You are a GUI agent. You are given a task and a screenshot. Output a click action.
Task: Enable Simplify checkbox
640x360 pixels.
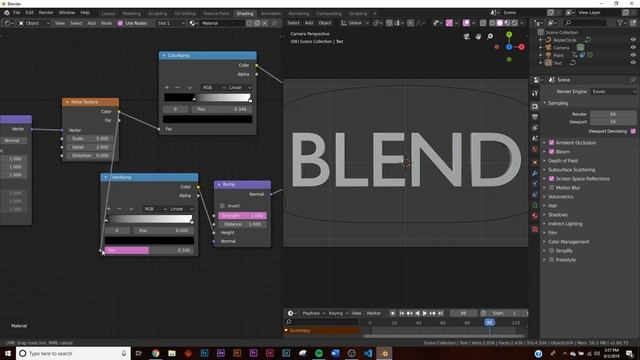[x=551, y=251]
